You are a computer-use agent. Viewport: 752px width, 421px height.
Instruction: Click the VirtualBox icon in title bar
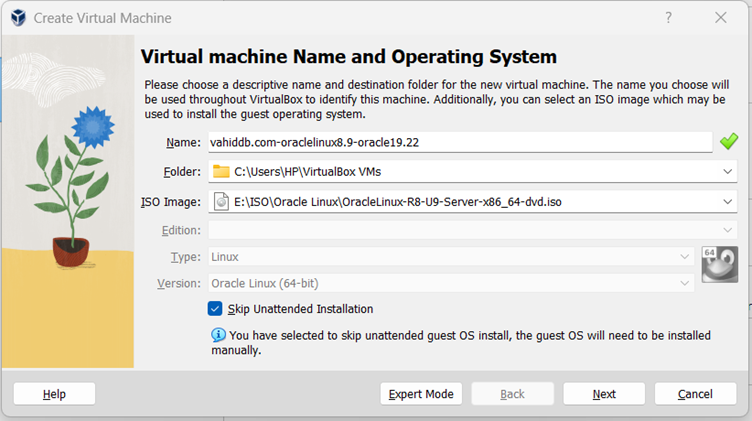coord(16,18)
